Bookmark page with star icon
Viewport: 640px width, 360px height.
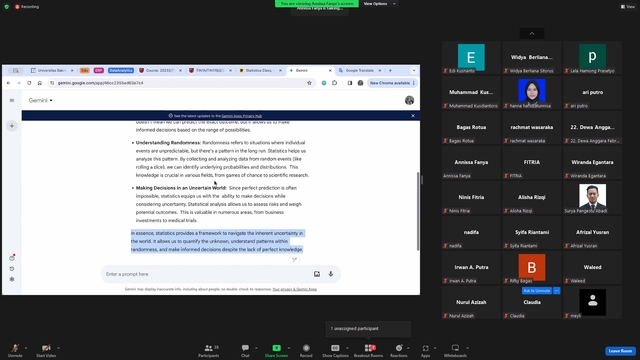[x=309, y=83]
